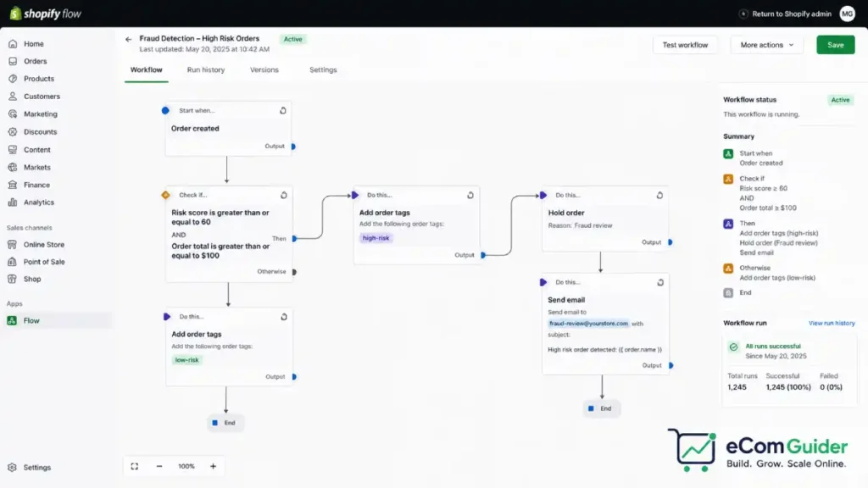868x488 pixels.
Task: Open the MG user avatar menu
Action: [x=848, y=14]
